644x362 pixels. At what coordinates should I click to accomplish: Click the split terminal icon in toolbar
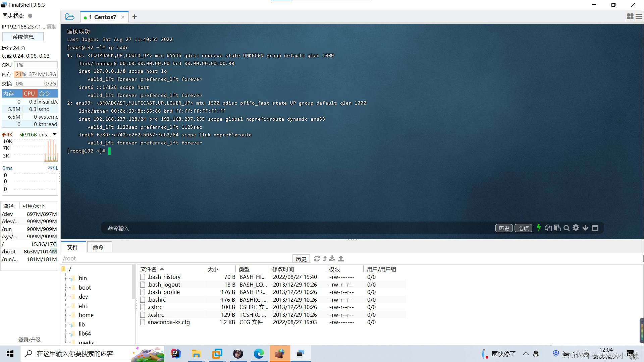630,17
